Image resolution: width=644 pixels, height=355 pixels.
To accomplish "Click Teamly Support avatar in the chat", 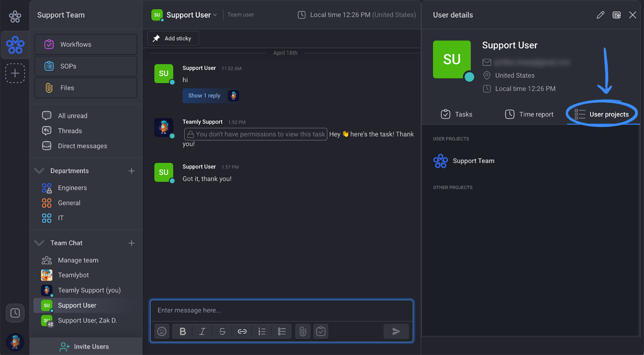I will [164, 127].
